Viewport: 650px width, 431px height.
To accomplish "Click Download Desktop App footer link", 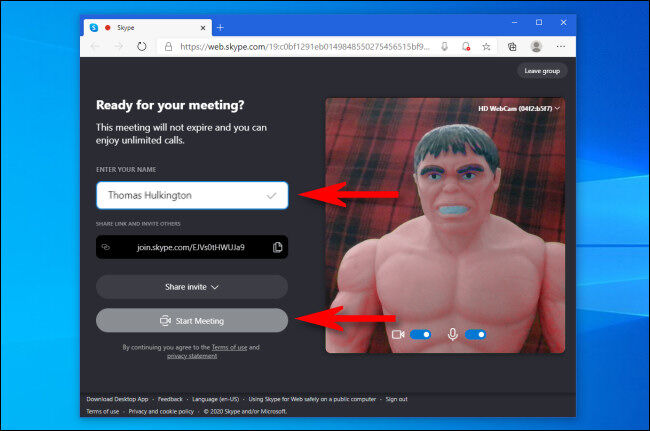I will click(x=117, y=399).
